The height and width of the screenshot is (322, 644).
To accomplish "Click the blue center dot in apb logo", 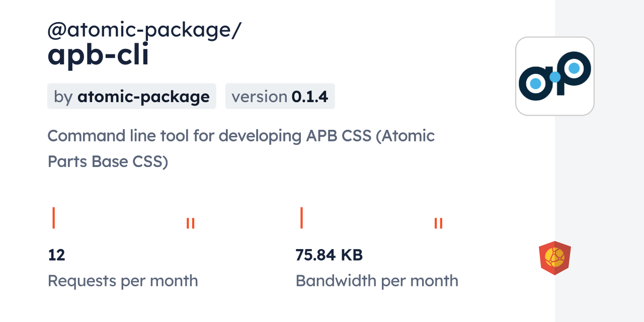I will coord(554,77).
